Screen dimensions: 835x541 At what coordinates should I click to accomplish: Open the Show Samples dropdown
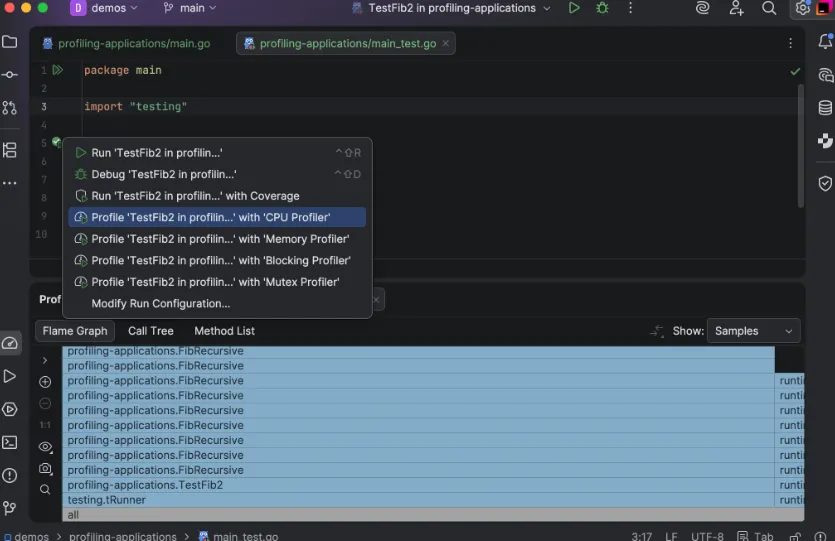755,331
